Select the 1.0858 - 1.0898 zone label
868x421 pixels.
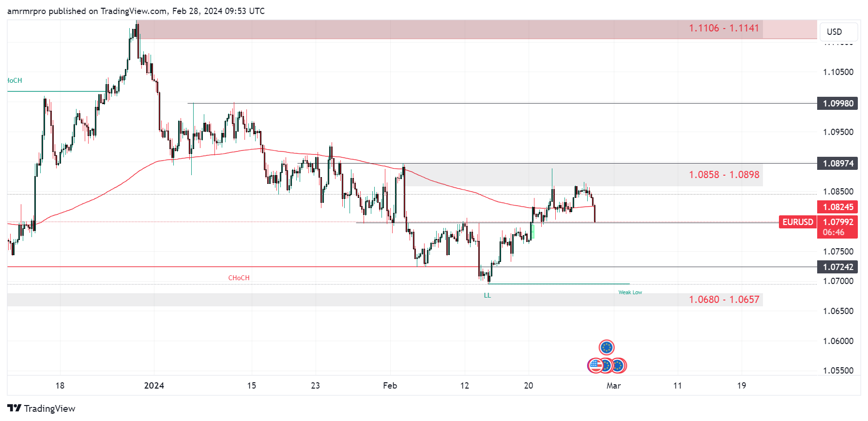[724, 175]
